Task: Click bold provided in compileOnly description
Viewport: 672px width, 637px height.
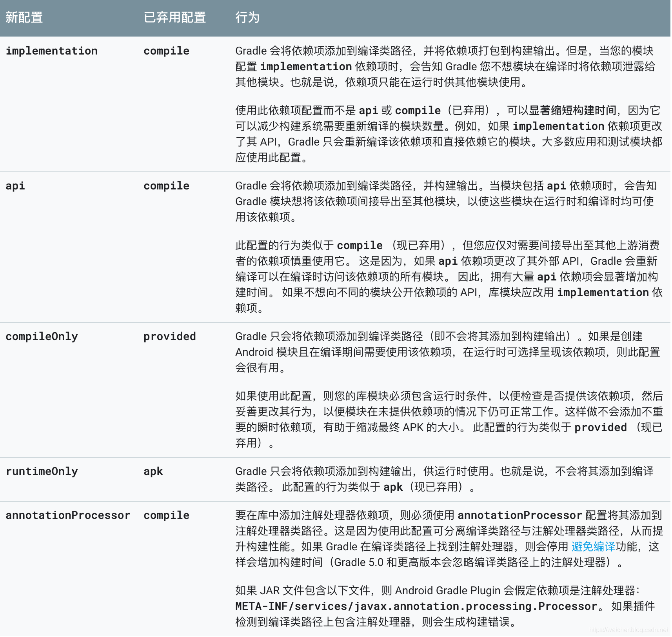Action: tap(601, 428)
